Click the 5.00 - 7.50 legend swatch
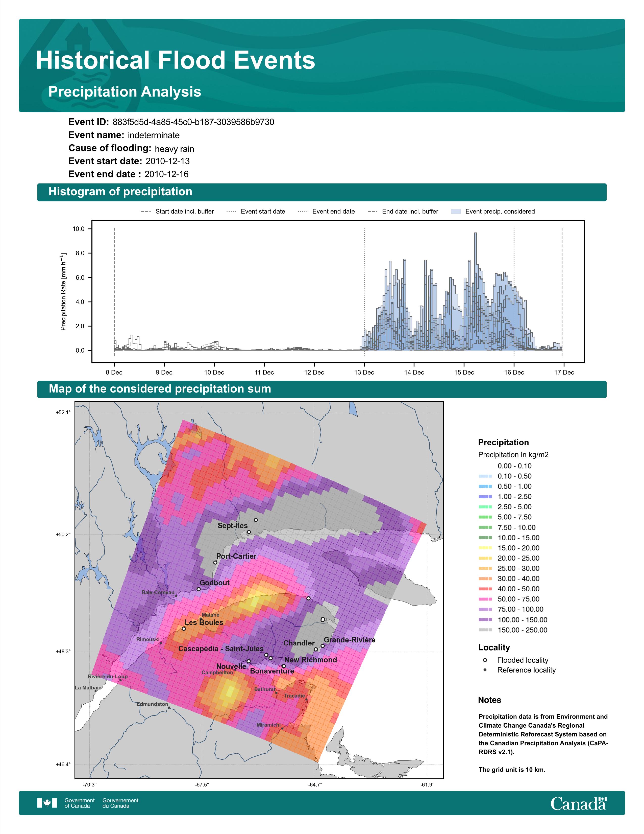 485,517
